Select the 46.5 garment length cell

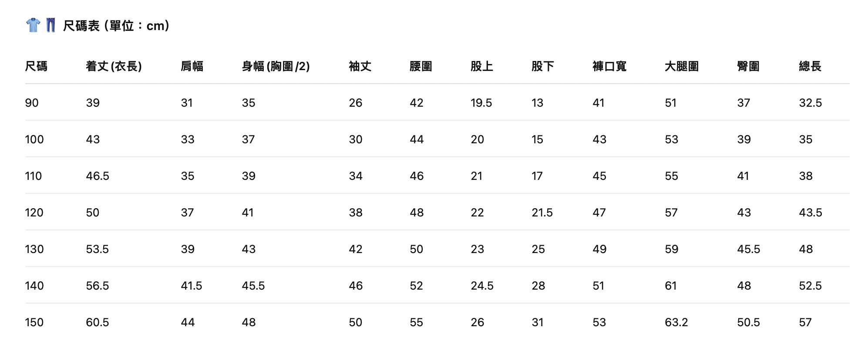click(98, 176)
